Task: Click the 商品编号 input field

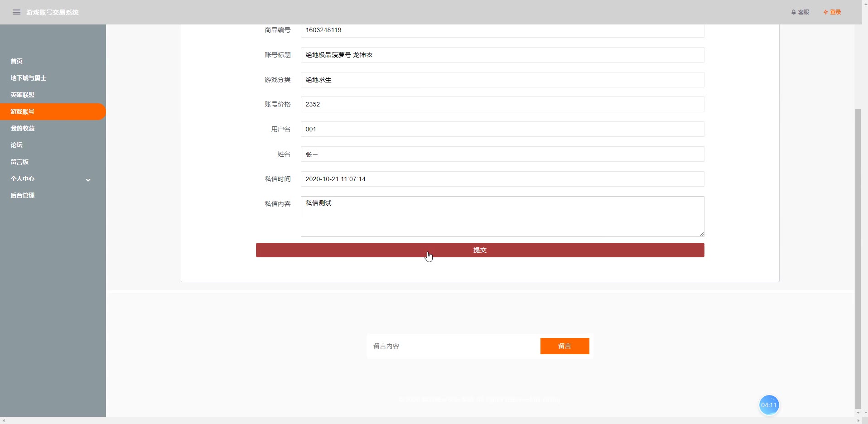Action: click(502, 30)
